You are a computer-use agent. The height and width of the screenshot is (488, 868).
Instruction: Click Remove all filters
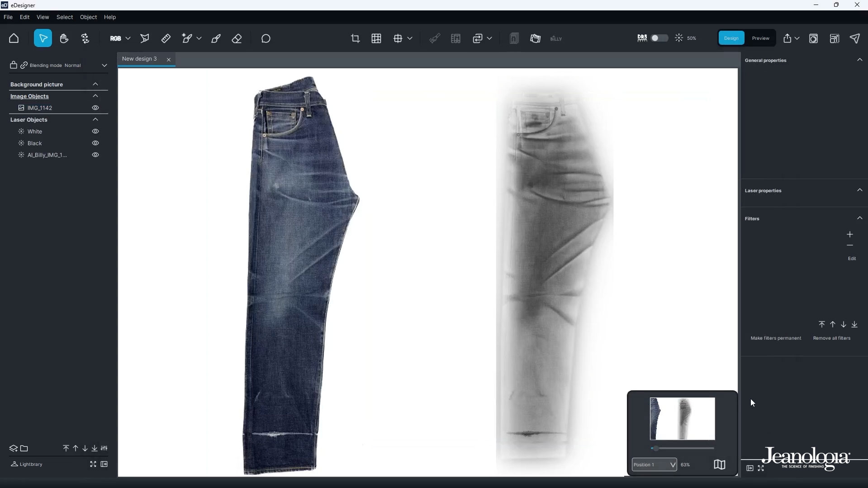(831, 338)
